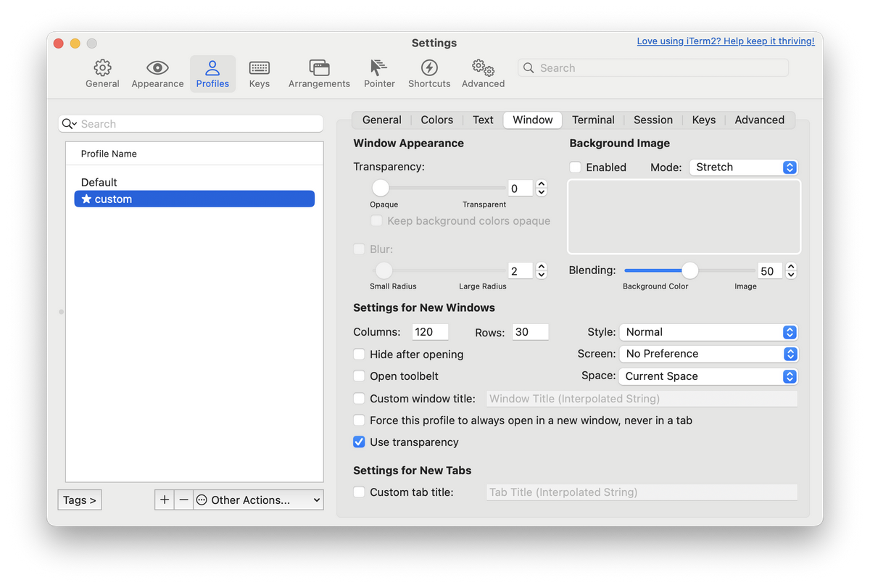
Task: Open the General settings gear icon
Action: coord(102,68)
